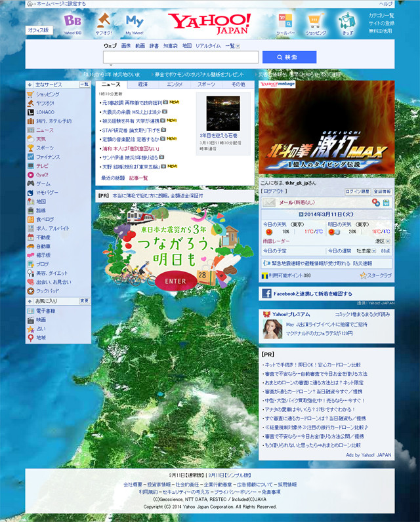
Task: Click the ログアウト link
Action: [x=274, y=191]
